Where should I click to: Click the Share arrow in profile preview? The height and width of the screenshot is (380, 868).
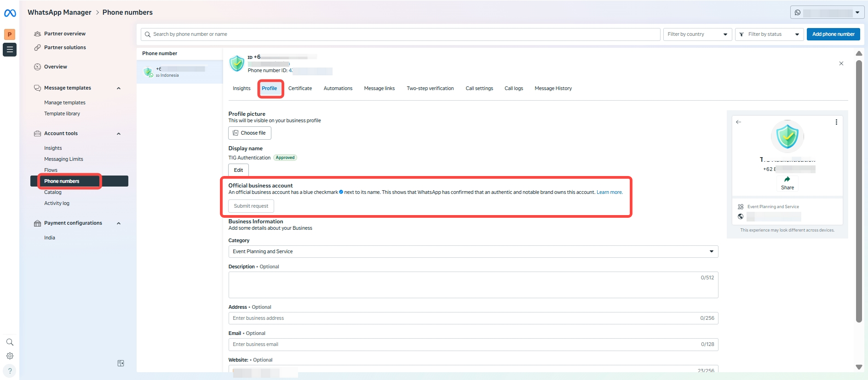(787, 180)
